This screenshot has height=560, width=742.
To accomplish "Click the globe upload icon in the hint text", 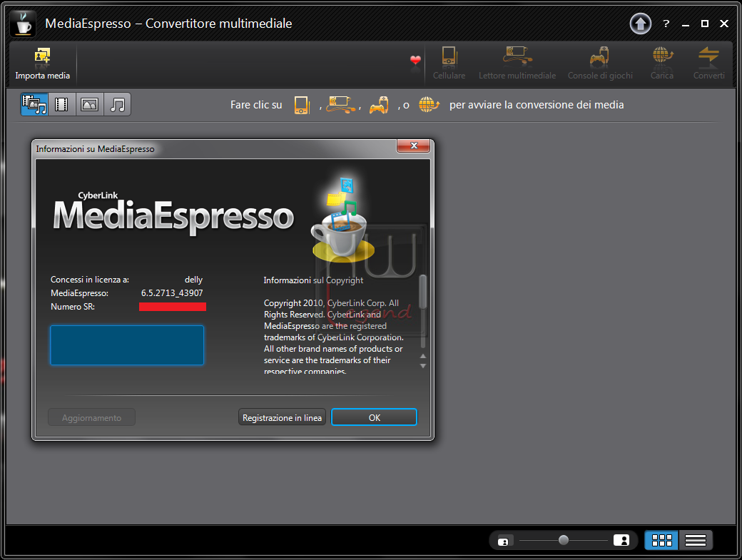I will click(429, 105).
